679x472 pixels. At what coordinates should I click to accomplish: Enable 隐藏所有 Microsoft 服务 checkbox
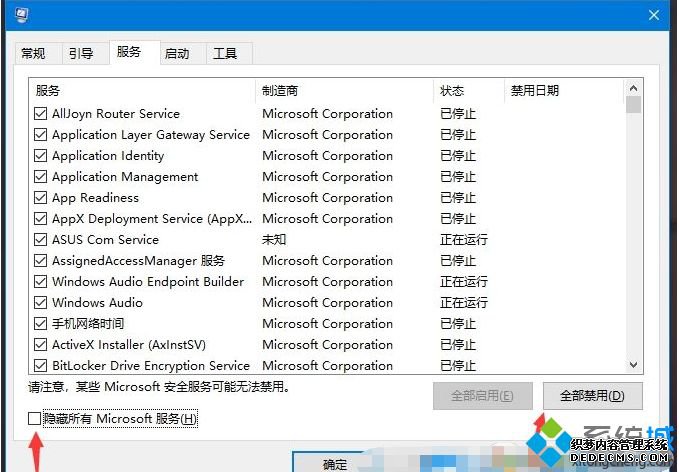click(34, 419)
